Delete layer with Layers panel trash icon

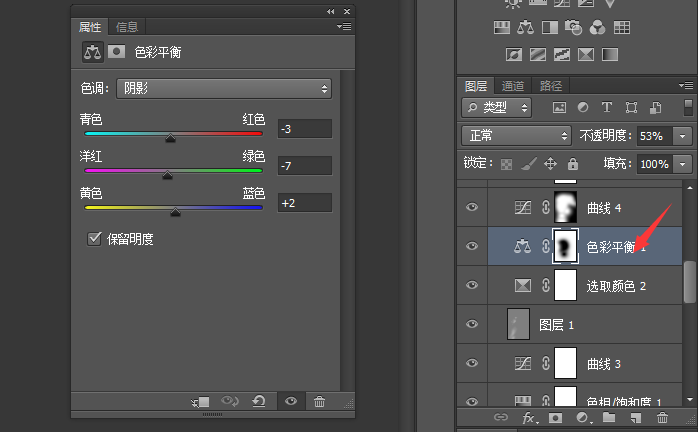(662, 417)
